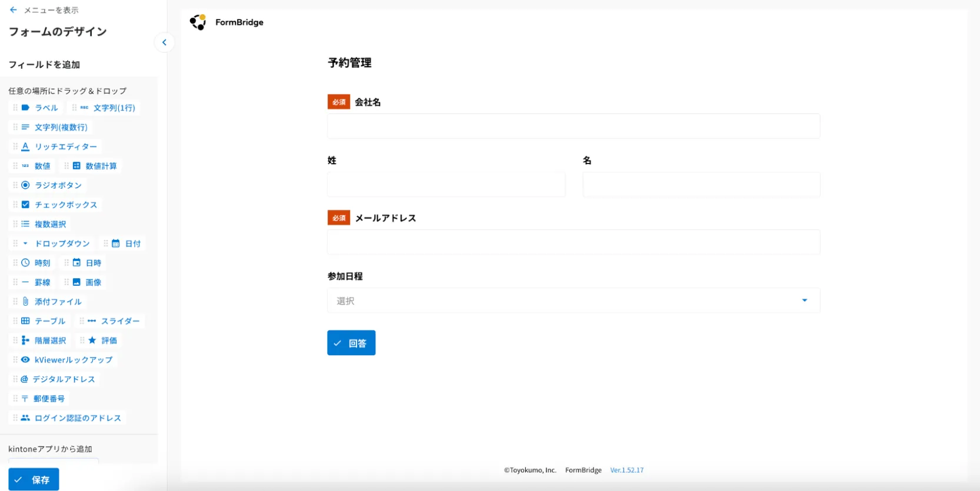
Task: Pick the スライダー field chip
Action: pyautogui.click(x=110, y=321)
